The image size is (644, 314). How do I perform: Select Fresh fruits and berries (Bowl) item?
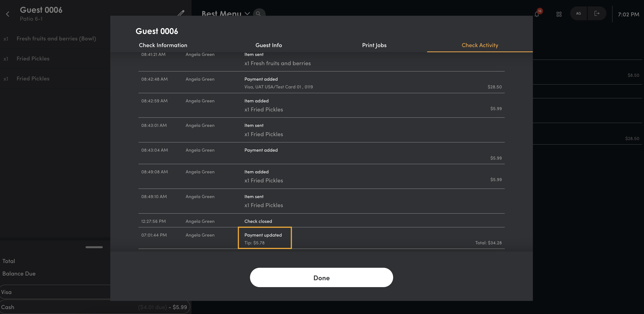pos(55,38)
